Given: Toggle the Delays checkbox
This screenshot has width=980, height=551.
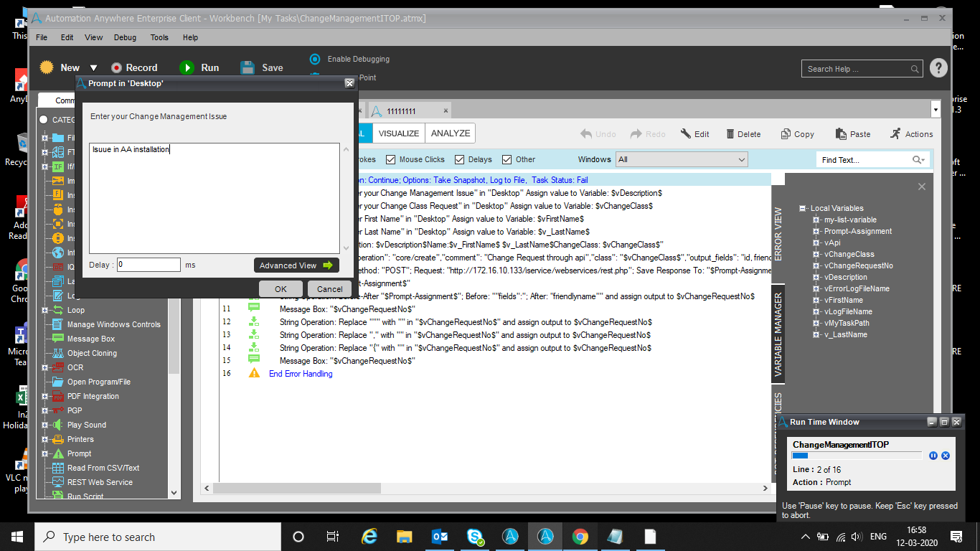Looking at the screenshot, I should click(460, 160).
